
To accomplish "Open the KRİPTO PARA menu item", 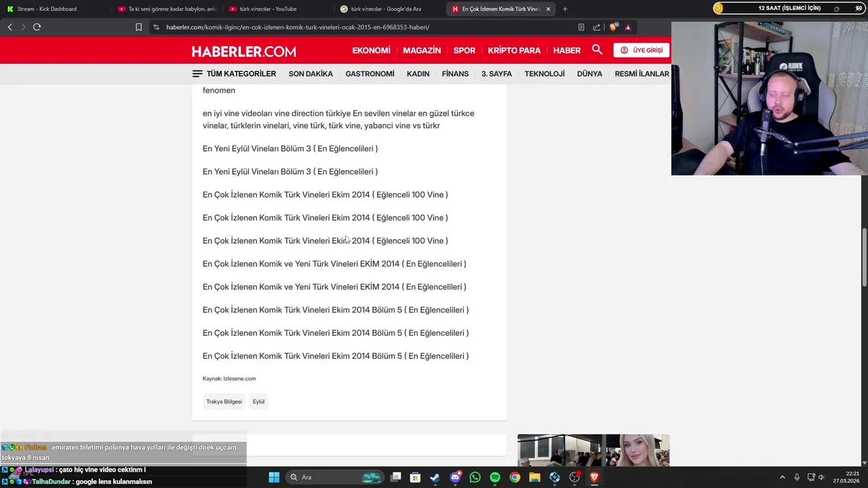I will [514, 50].
